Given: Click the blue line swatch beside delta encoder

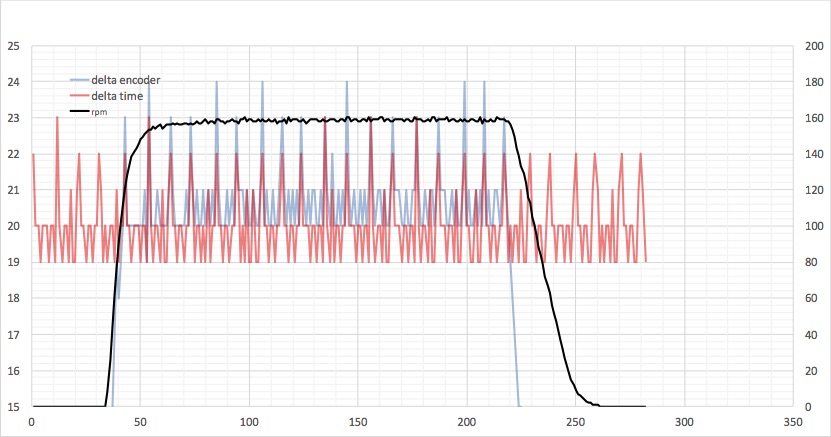Looking at the screenshot, I should pyautogui.click(x=79, y=80).
